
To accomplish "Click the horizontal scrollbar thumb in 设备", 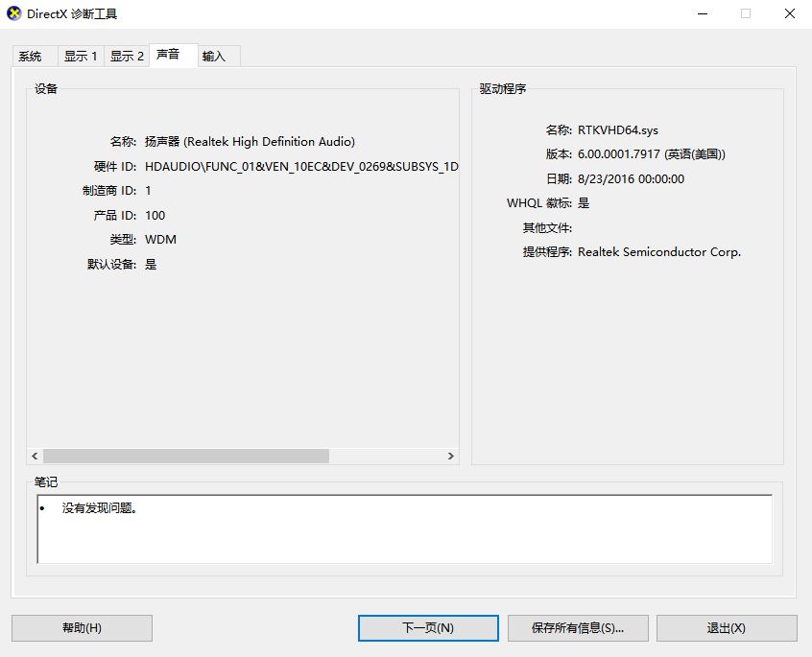I will (186, 456).
